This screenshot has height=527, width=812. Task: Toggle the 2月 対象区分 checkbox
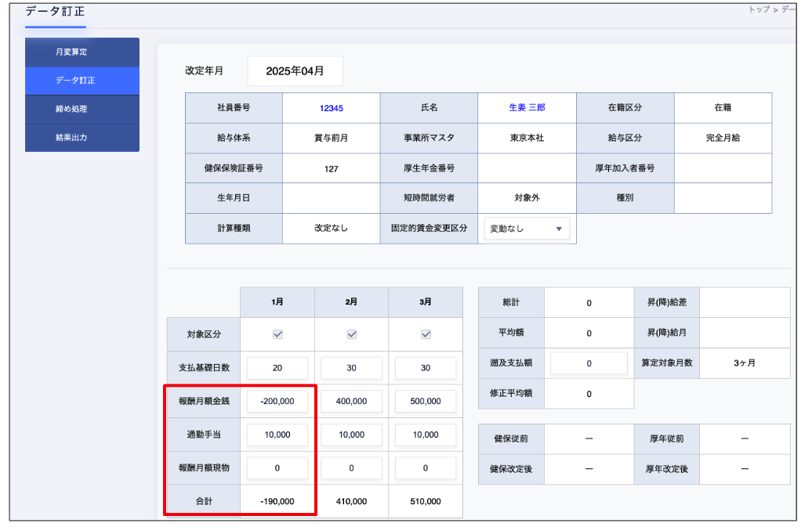click(x=352, y=334)
